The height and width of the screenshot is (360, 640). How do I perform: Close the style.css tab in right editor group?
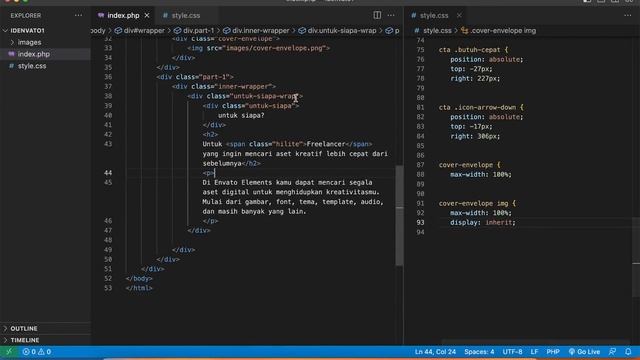pyautogui.click(x=459, y=16)
